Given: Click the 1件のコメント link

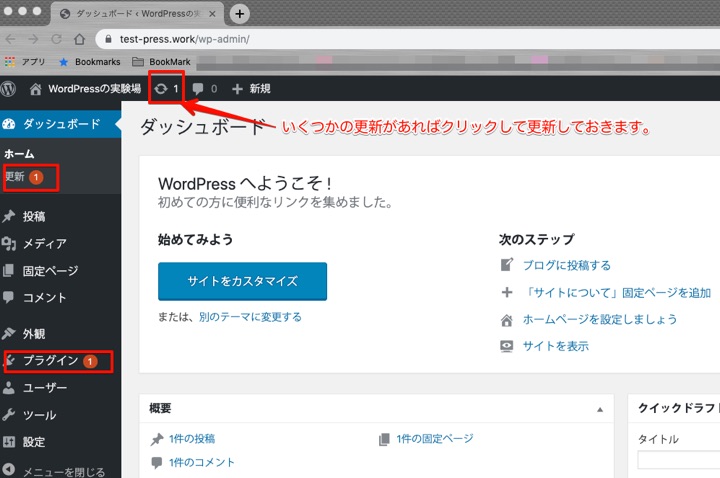Looking at the screenshot, I should coord(202,462).
